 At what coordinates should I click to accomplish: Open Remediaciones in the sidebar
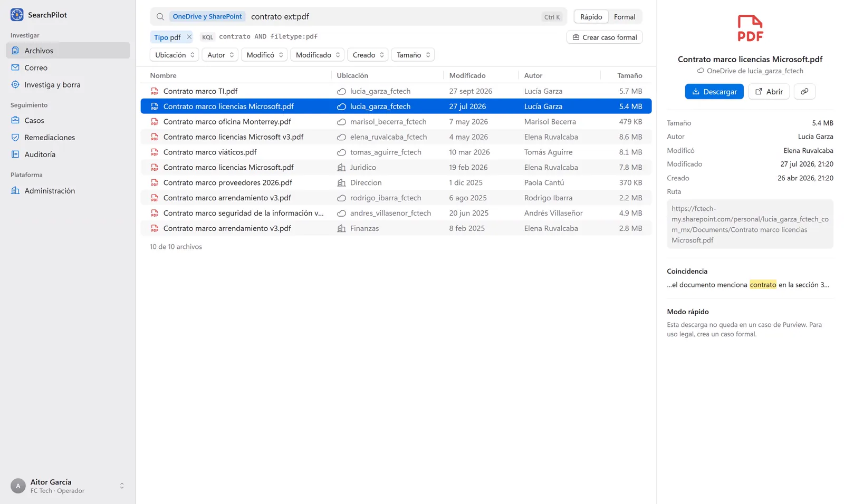(68, 138)
